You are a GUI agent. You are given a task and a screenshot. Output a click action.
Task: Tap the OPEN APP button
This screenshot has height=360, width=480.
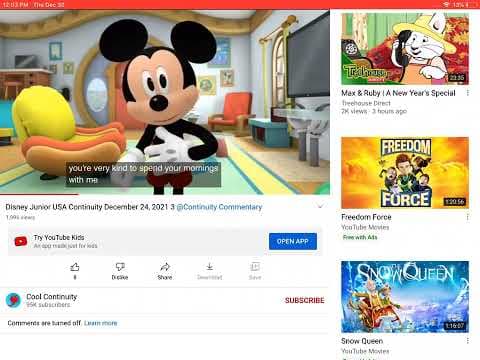point(293,241)
